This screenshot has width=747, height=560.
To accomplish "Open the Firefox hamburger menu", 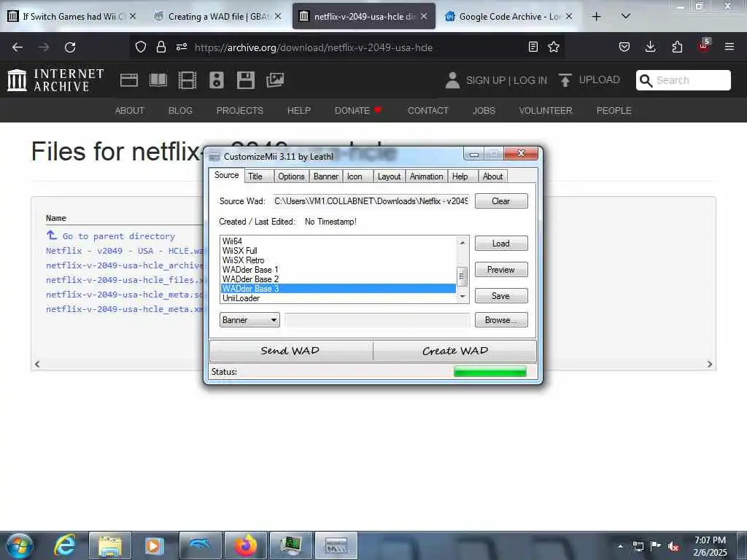I will 729,47.
